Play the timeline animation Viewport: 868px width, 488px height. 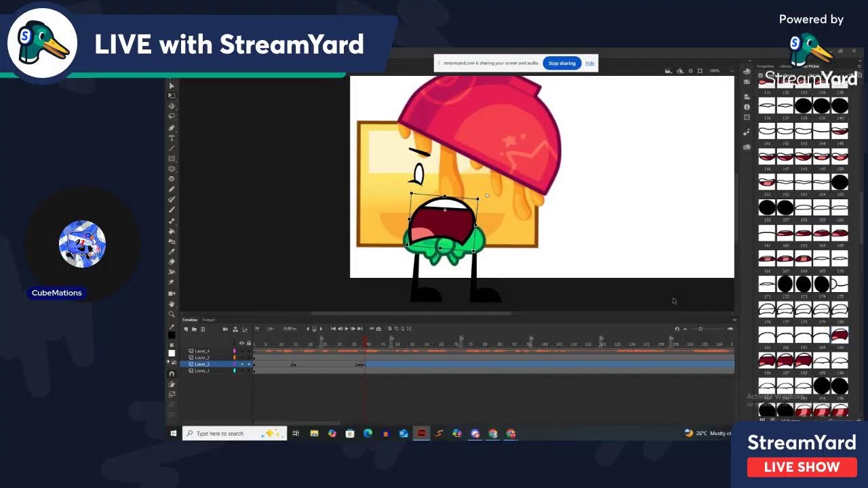point(347,329)
